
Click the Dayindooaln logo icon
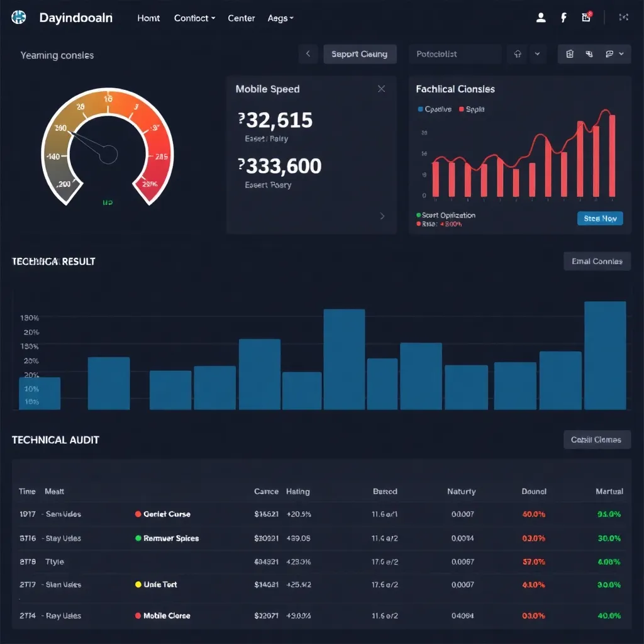click(18, 17)
